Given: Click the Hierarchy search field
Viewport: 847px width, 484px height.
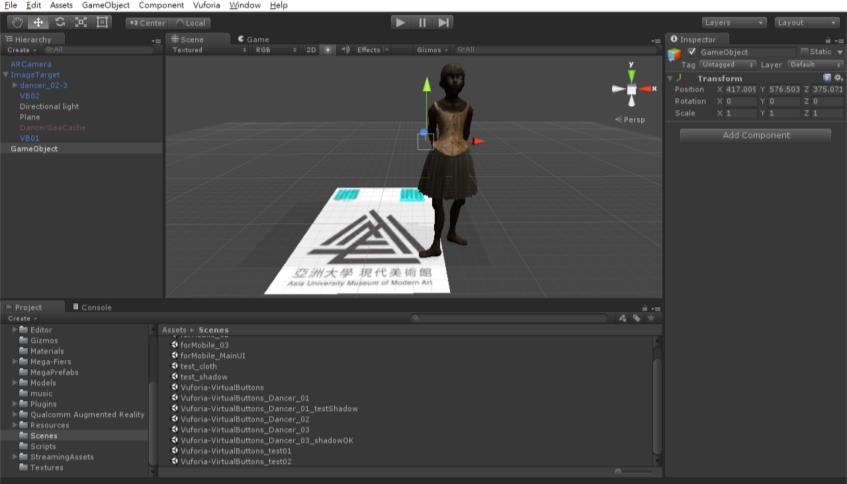Looking at the screenshot, I should click(99, 50).
